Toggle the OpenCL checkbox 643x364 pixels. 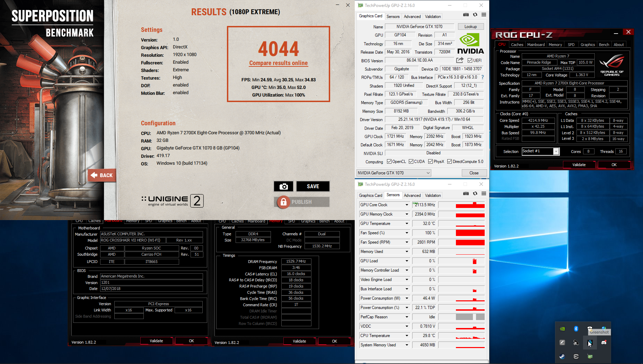click(x=389, y=162)
